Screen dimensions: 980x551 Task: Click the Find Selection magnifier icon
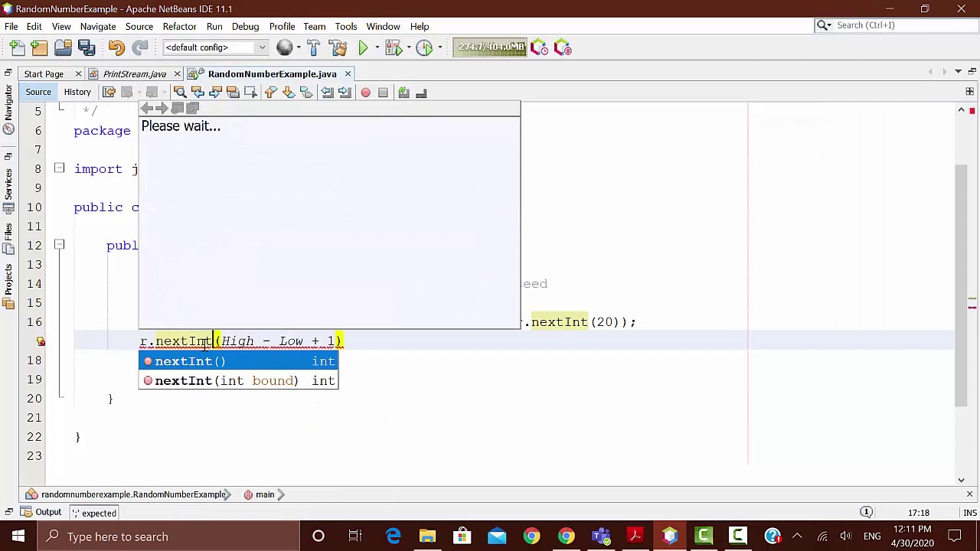tap(180, 93)
